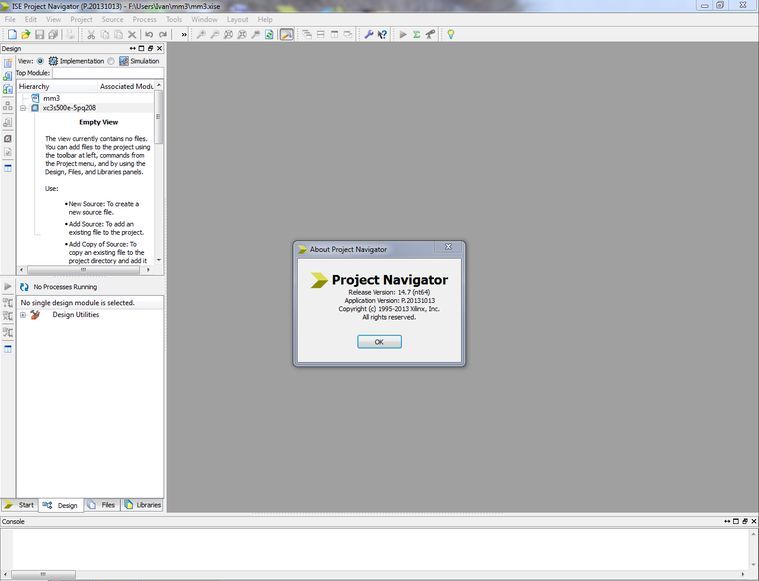
Task: Click the What's This help cursor icon
Action: coord(382,34)
